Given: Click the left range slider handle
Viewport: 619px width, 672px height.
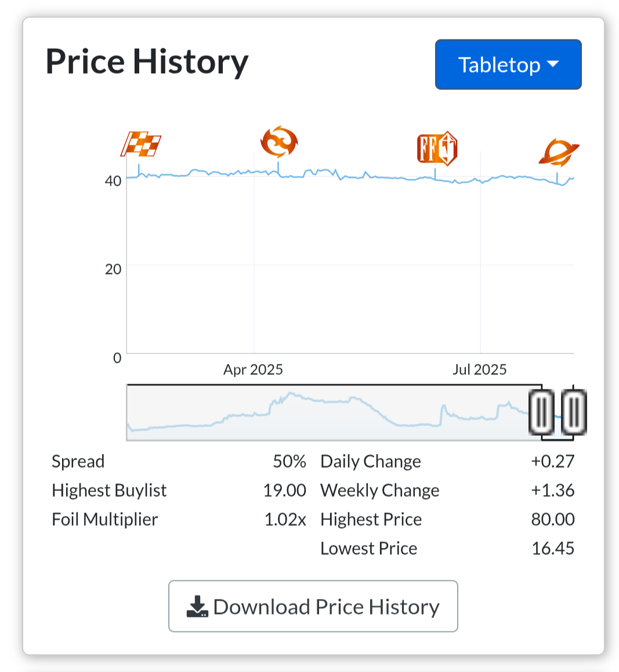Looking at the screenshot, I should click(x=541, y=412).
